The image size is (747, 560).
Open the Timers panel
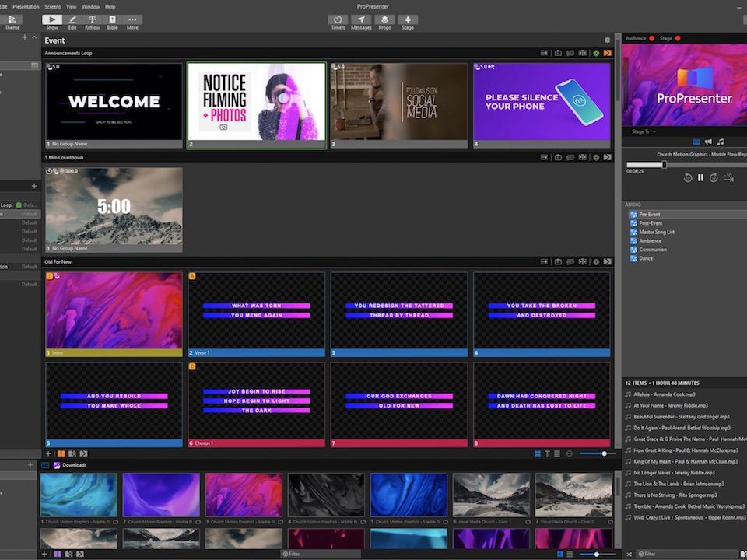point(338,21)
